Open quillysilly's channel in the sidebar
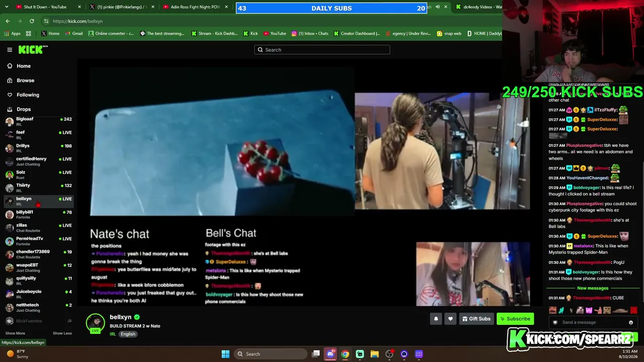Viewport: 644px width, 362px height. tap(39, 281)
